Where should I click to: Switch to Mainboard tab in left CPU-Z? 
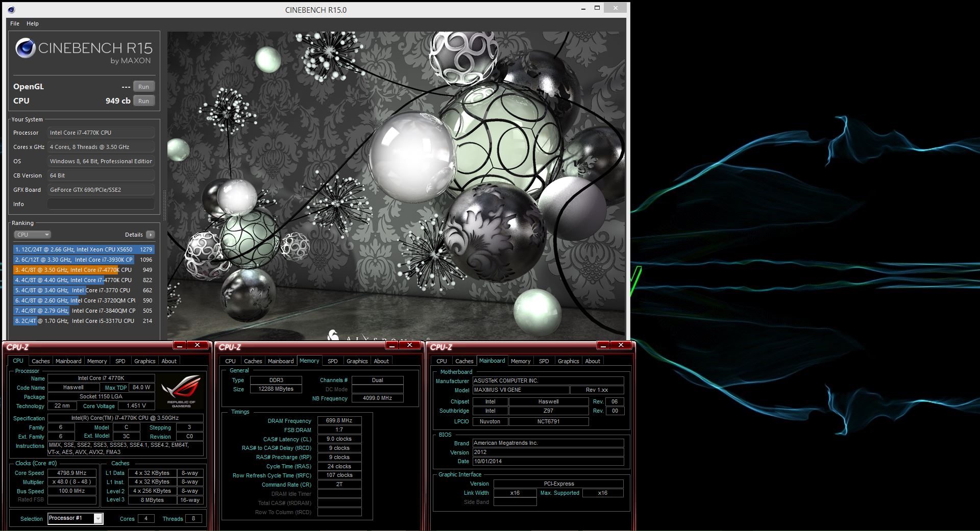[68, 361]
